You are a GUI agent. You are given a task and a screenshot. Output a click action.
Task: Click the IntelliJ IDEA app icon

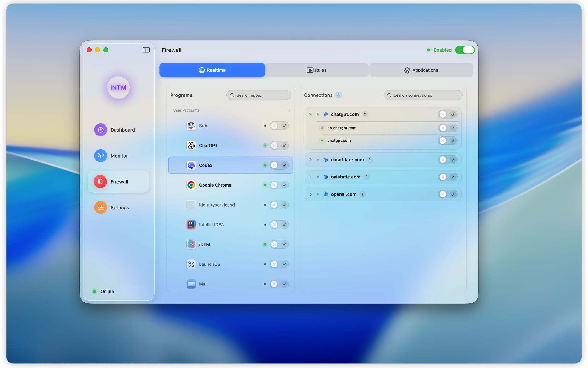coord(191,225)
